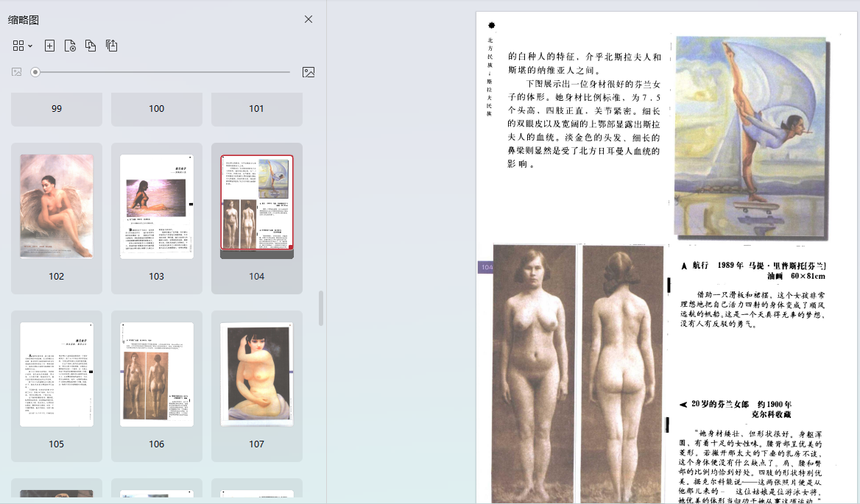
Task: Jump to the page 106 thumbnail
Action: (x=157, y=374)
